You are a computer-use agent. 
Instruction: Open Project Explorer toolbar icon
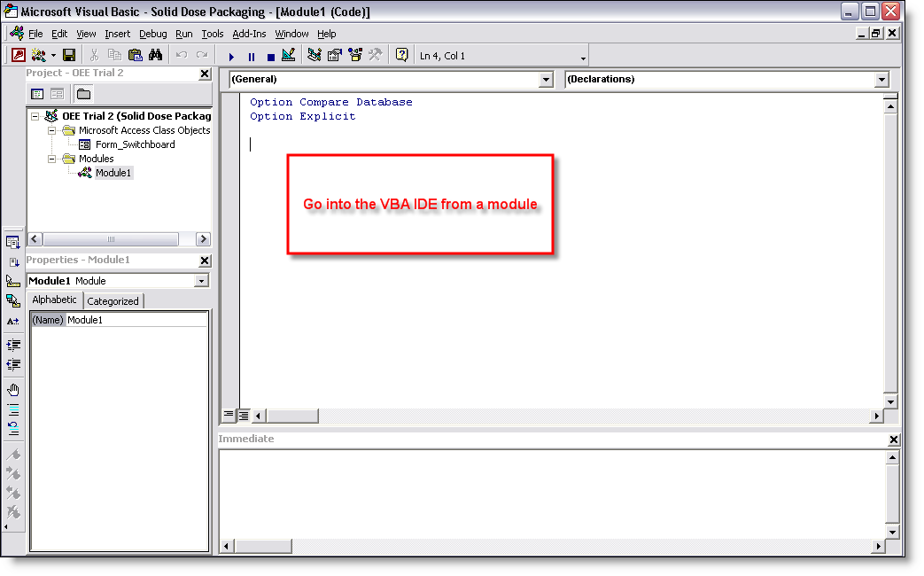pyautogui.click(x=314, y=56)
